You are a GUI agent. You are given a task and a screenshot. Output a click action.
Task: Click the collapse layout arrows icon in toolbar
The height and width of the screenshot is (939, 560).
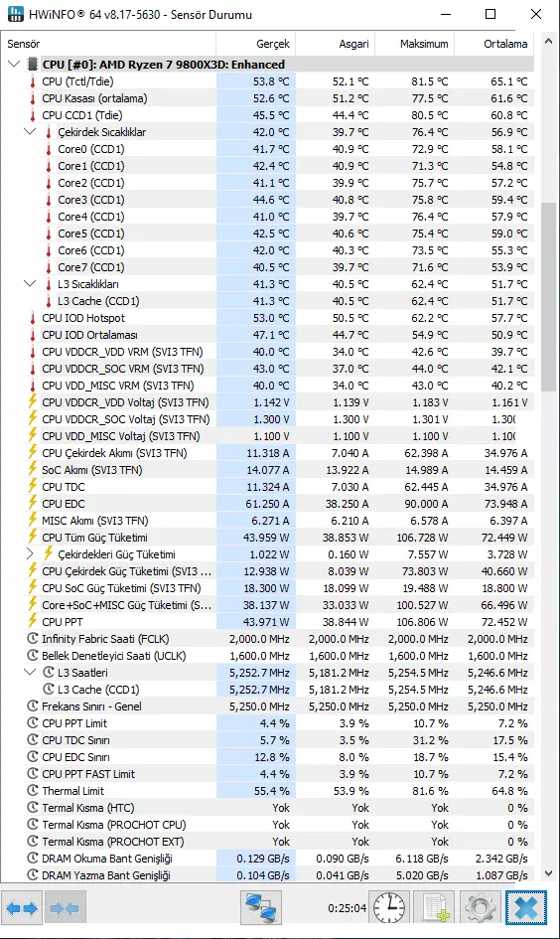pos(65,908)
